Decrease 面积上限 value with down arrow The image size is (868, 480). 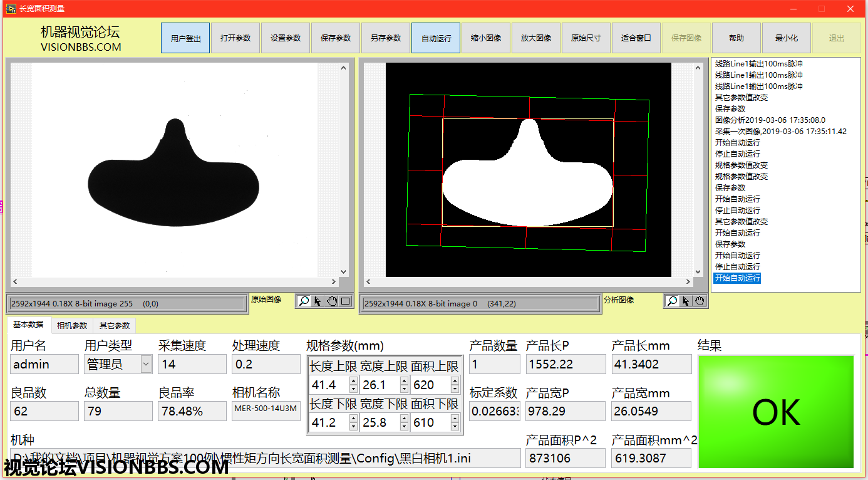click(455, 389)
